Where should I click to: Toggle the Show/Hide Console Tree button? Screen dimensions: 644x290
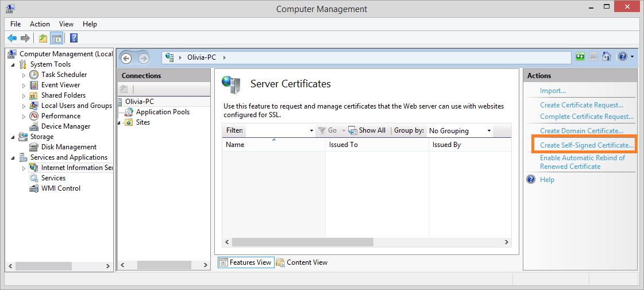coord(56,38)
